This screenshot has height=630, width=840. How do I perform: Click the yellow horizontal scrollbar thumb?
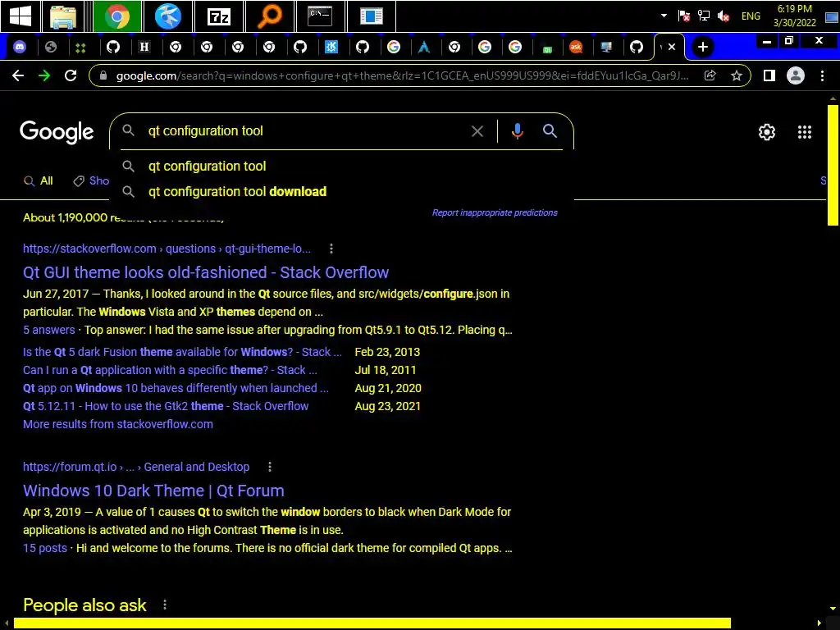372,623
